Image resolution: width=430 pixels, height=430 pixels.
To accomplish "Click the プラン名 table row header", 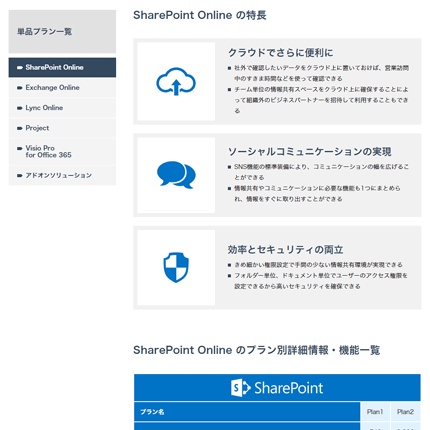I will click(x=247, y=412).
